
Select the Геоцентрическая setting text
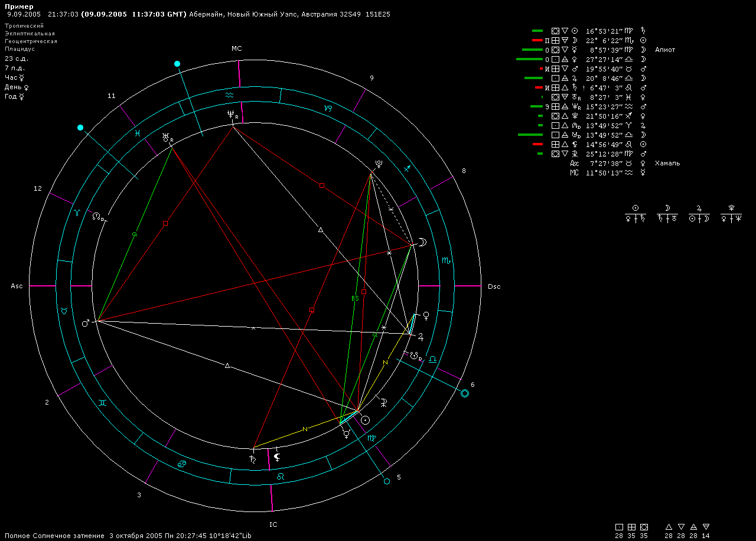(x=31, y=41)
